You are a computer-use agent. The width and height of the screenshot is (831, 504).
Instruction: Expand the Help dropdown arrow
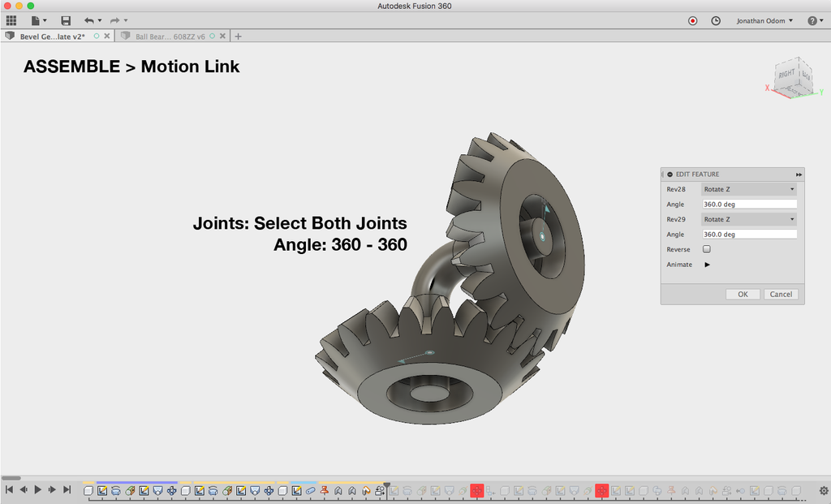tap(821, 20)
